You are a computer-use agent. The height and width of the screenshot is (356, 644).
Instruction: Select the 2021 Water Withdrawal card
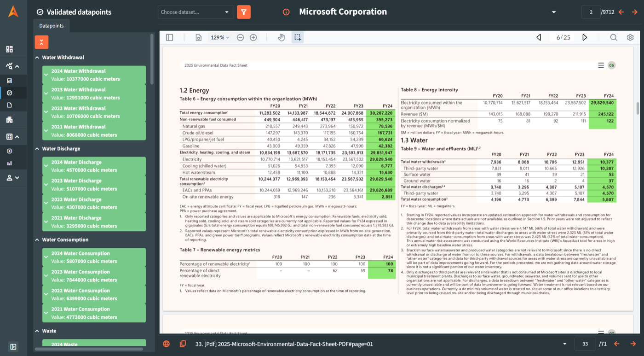coord(94,131)
